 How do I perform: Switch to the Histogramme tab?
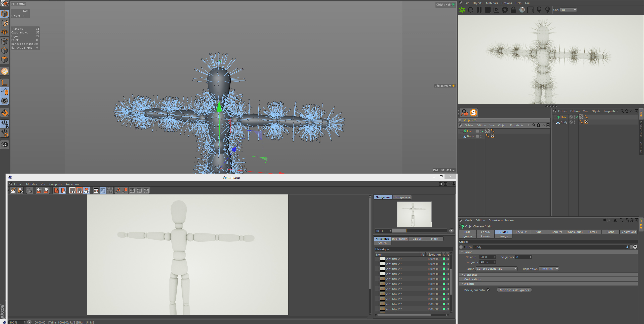click(x=402, y=197)
